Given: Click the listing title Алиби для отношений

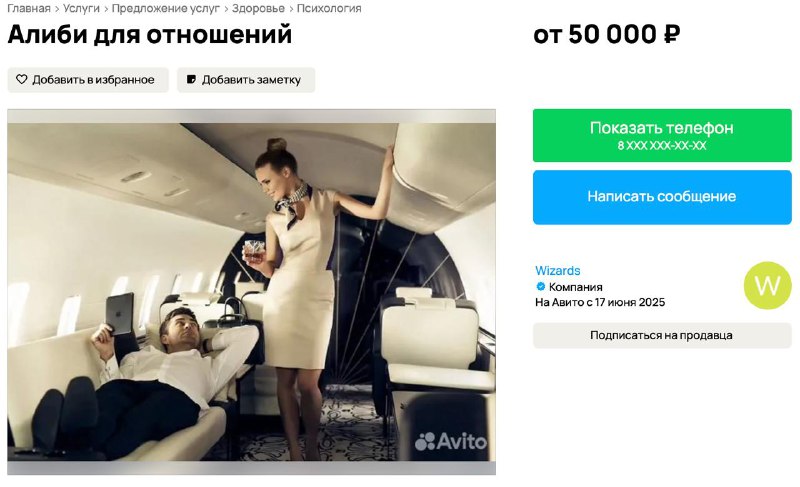Looking at the screenshot, I should click(x=150, y=35).
